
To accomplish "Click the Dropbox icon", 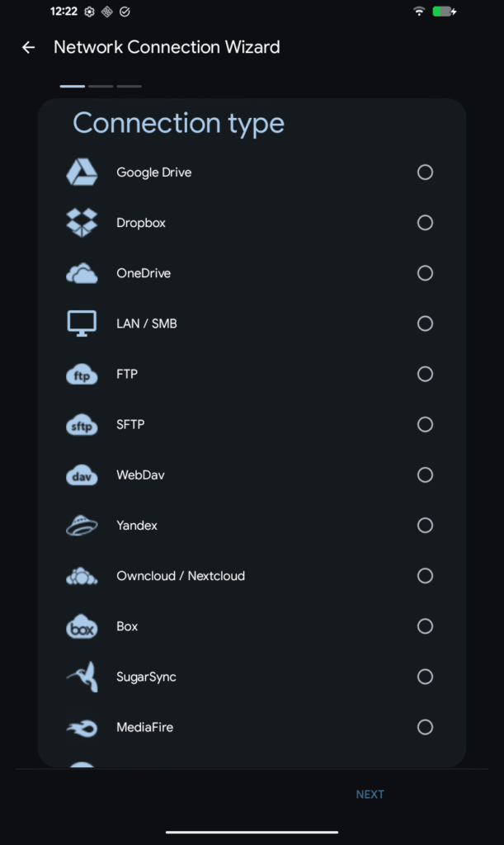I will tap(82, 223).
